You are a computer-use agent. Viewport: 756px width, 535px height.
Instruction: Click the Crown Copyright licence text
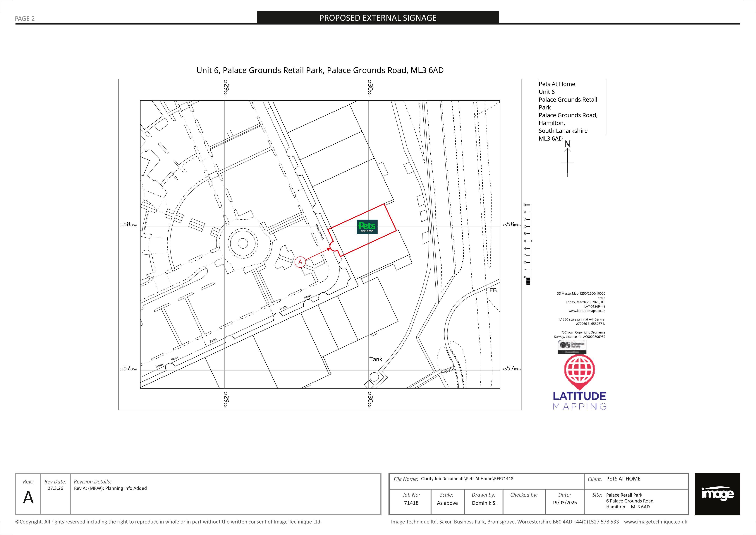pos(580,334)
